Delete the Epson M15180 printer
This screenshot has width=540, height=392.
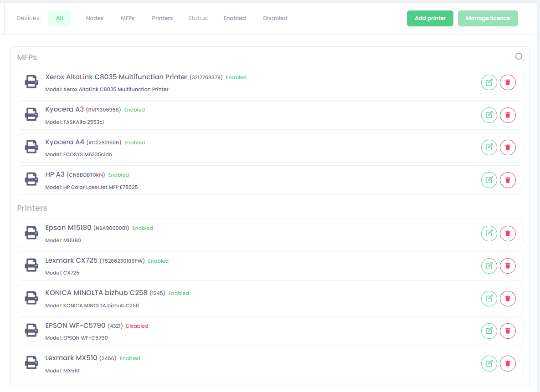(x=508, y=234)
